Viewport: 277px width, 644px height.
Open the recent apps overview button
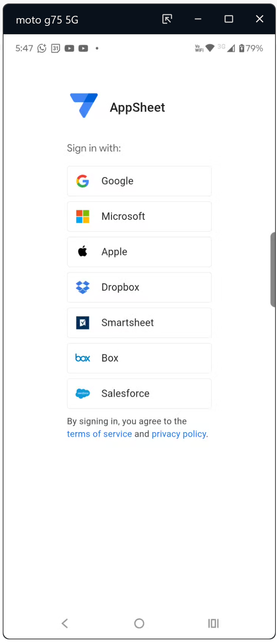(x=213, y=623)
